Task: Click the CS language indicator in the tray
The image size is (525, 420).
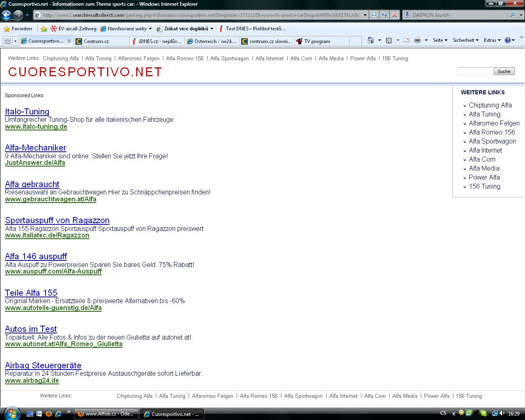Action: pyautogui.click(x=443, y=413)
